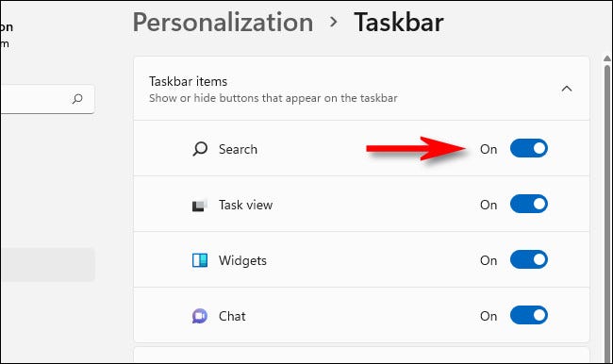Click the Chat row label
Image resolution: width=613 pixels, height=364 pixels.
coord(232,316)
